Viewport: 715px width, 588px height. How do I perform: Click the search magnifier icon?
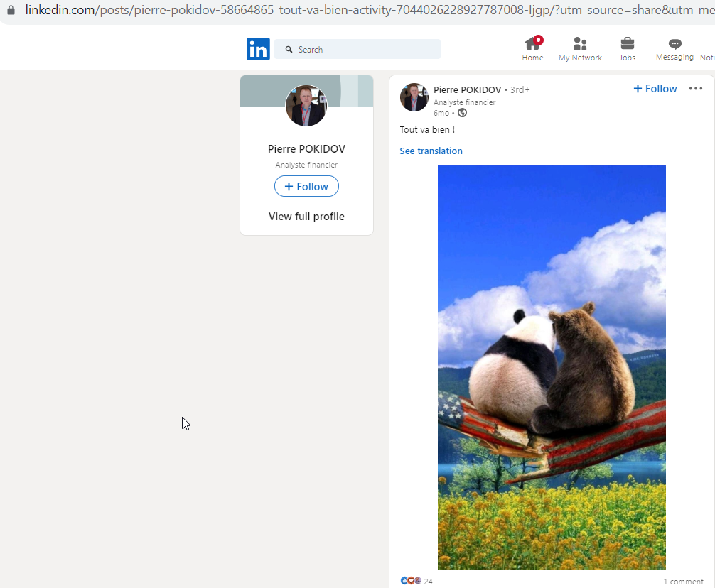[289, 49]
